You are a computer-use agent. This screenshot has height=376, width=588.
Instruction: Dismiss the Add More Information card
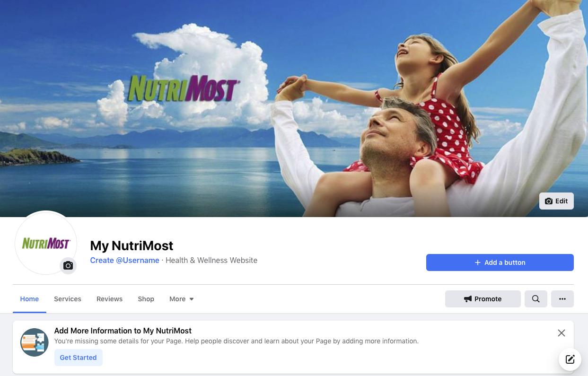(x=562, y=333)
